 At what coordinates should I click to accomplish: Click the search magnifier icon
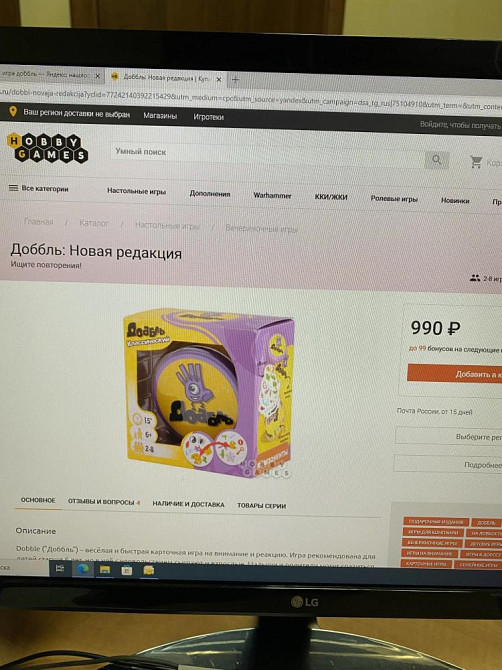(x=437, y=160)
